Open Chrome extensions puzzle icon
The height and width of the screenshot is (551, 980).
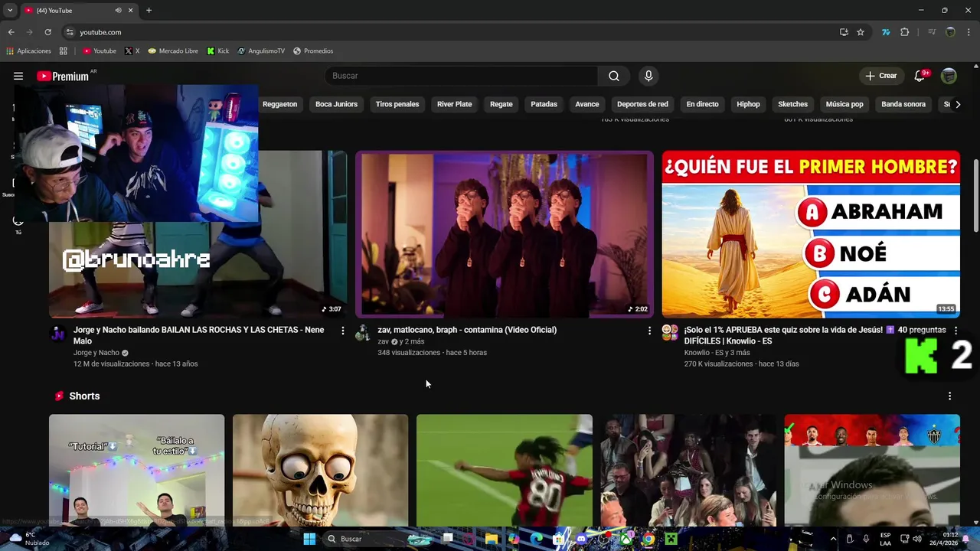tap(904, 32)
